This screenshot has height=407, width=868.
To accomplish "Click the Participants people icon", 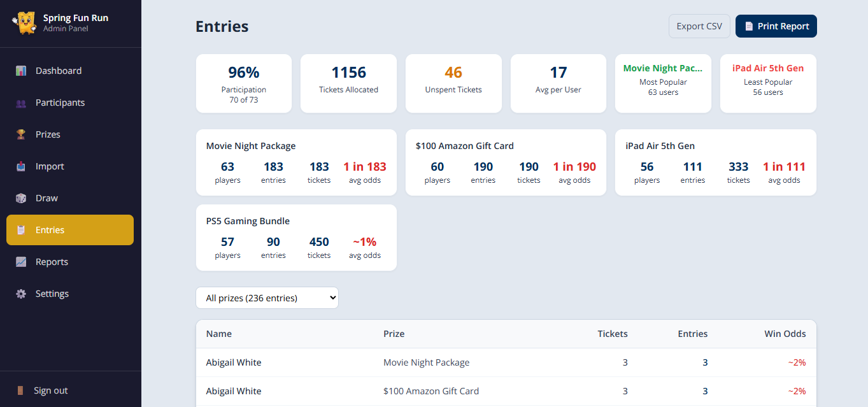I will tap(21, 103).
